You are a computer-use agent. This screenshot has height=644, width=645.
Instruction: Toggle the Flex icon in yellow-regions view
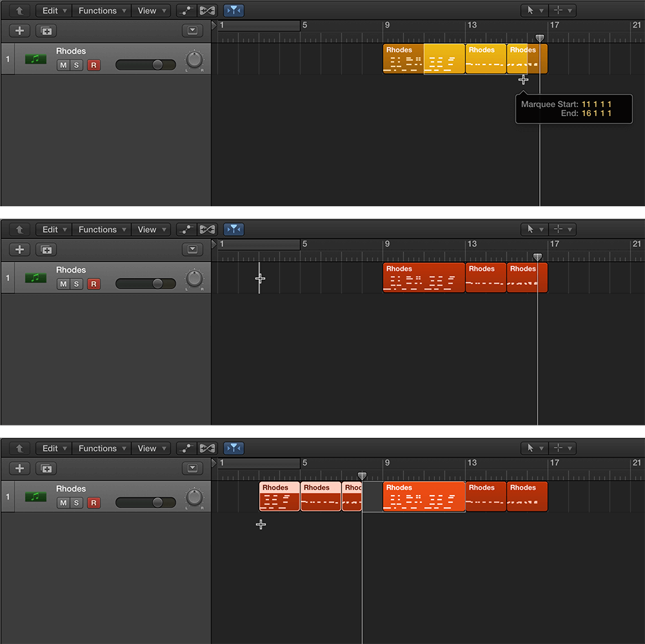click(207, 11)
